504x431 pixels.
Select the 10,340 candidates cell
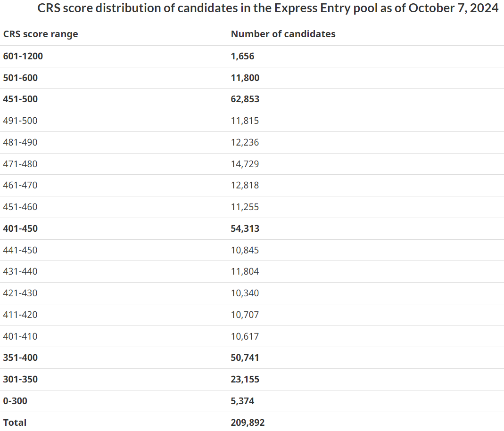tap(245, 293)
